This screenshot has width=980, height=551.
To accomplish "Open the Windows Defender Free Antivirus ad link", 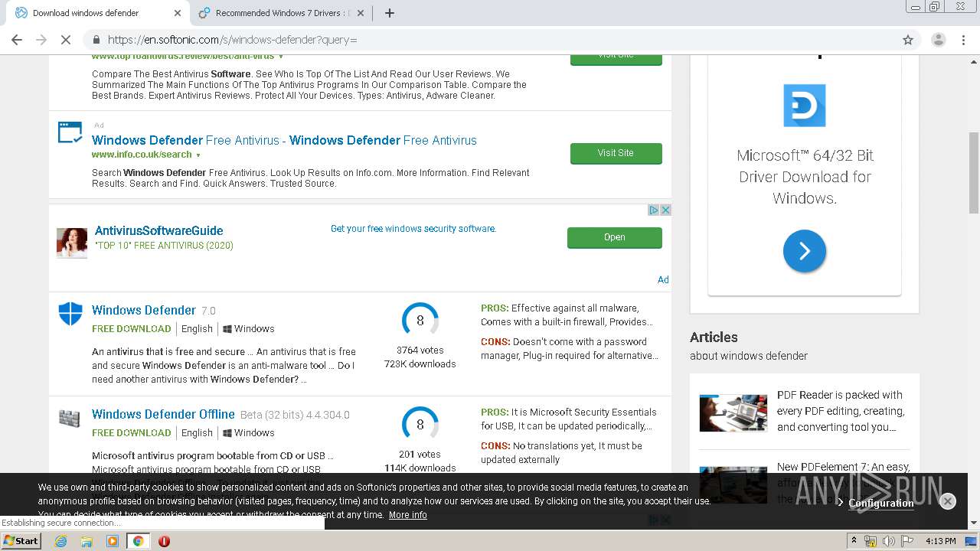I will tap(284, 140).
